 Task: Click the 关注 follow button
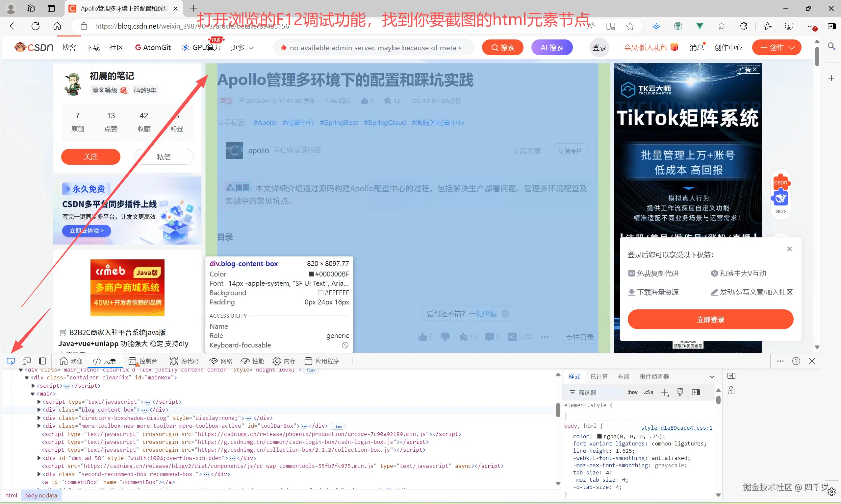pos(90,156)
